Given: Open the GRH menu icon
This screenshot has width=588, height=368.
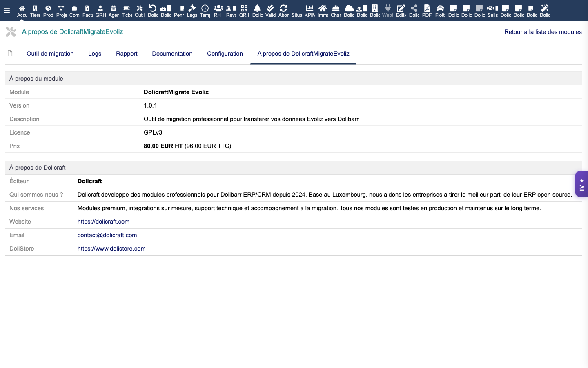Looking at the screenshot, I should 100,8.
